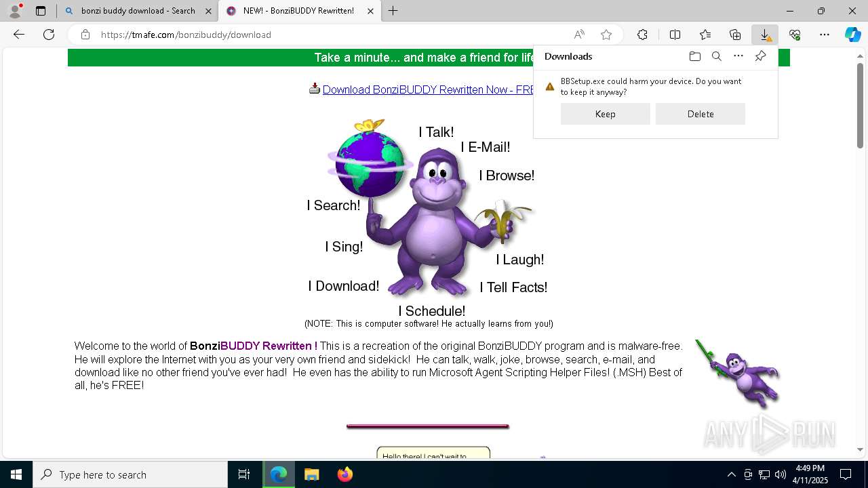Open the Windows Start menu
Image resolution: width=868 pixels, height=488 pixels.
(16, 474)
